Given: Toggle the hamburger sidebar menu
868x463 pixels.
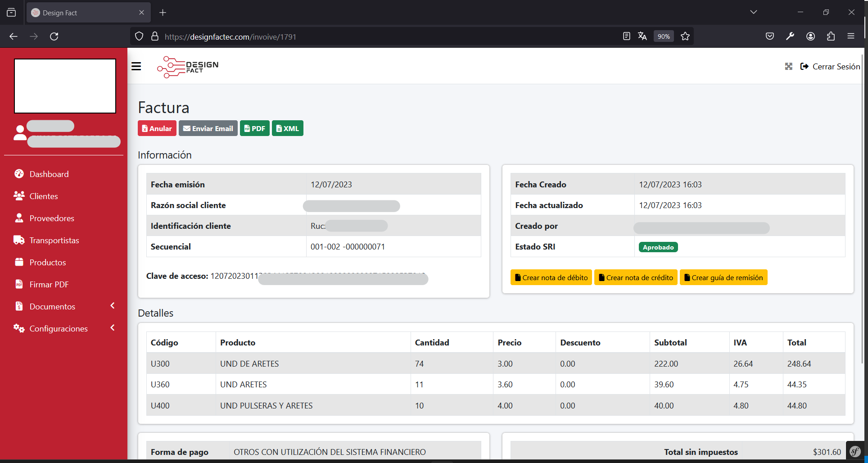Looking at the screenshot, I should tap(136, 67).
